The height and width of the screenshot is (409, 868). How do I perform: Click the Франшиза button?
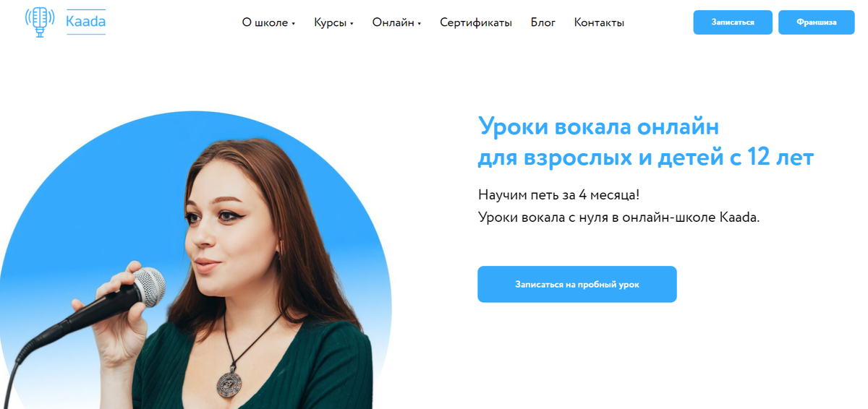pyautogui.click(x=817, y=22)
